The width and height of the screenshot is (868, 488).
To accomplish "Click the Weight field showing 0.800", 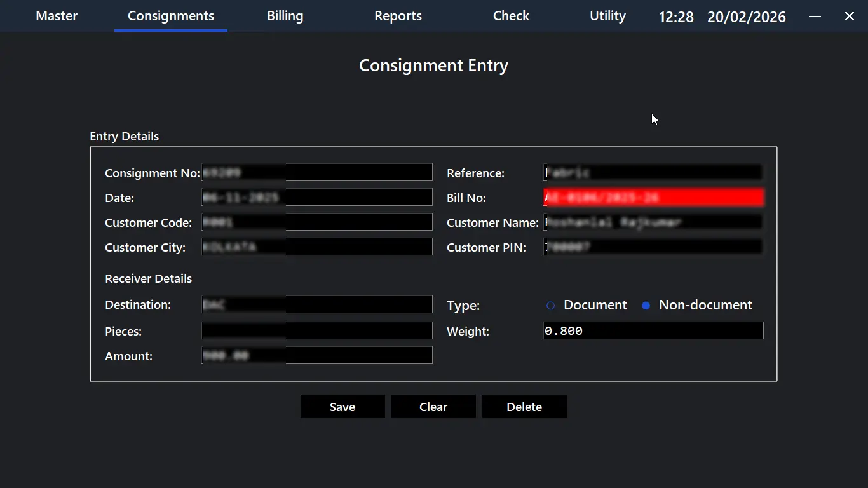I will (x=653, y=330).
